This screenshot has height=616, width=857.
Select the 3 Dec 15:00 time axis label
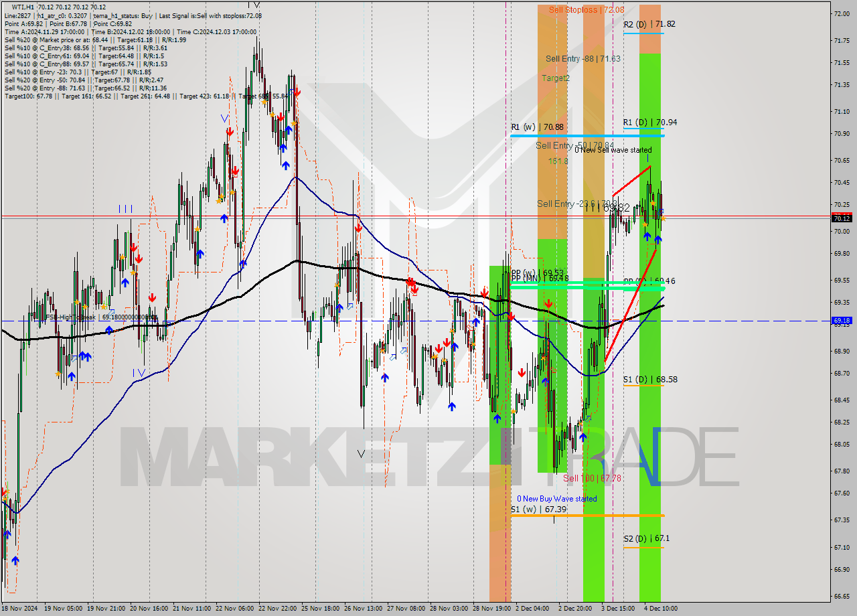point(618,609)
